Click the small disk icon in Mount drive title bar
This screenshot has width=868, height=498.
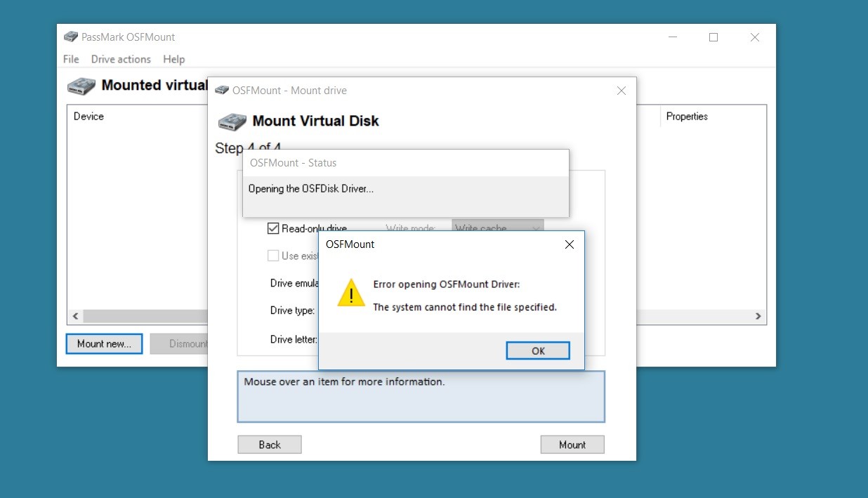pyautogui.click(x=222, y=90)
